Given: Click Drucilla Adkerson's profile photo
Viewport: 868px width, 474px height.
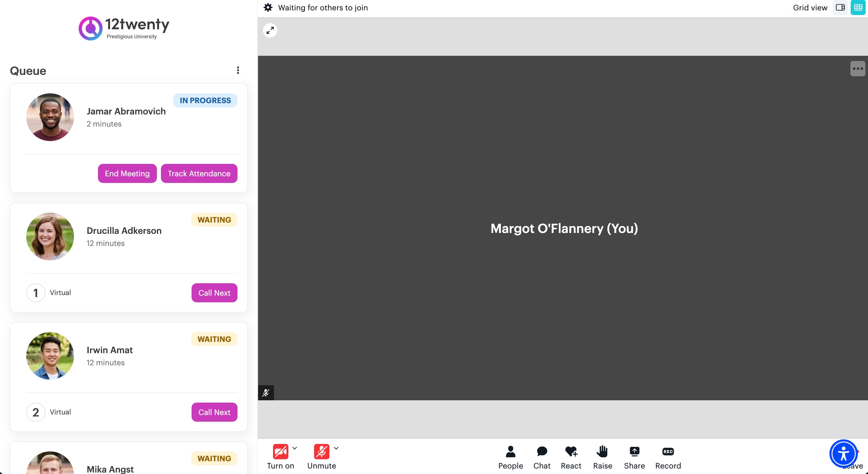Looking at the screenshot, I should [x=50, y=236].
